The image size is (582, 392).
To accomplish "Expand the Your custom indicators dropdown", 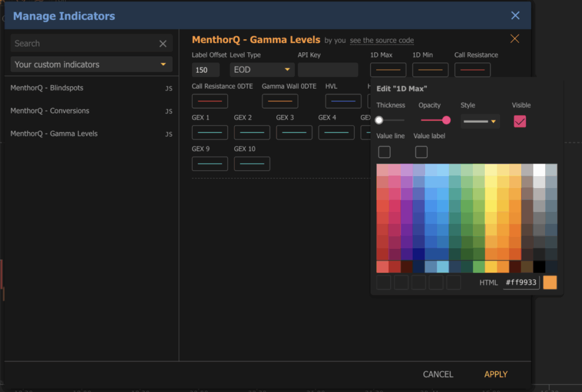I will [x=91, y=64].
